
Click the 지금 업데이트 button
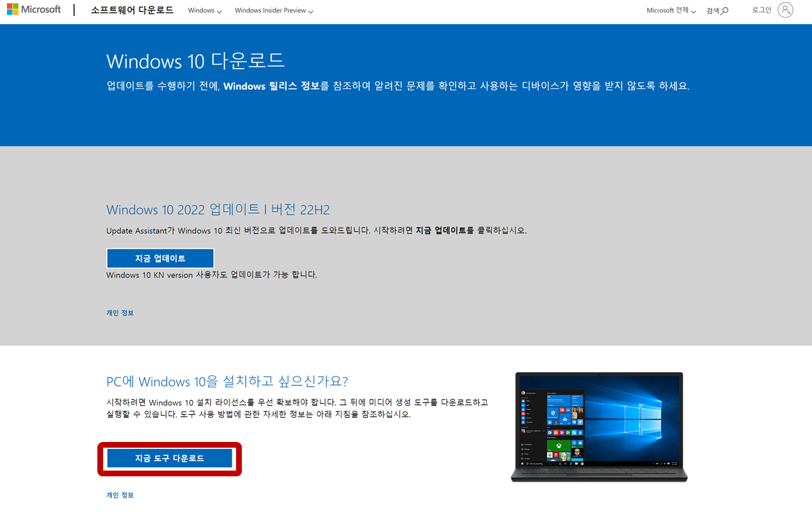tap(160, 258)
